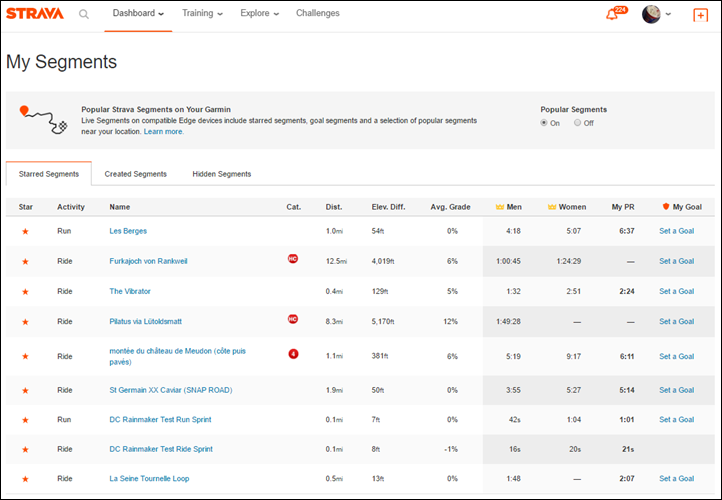Click star next to The Vibrator
The width and height of the screenshot is (722, 500).
click(25, 292)
